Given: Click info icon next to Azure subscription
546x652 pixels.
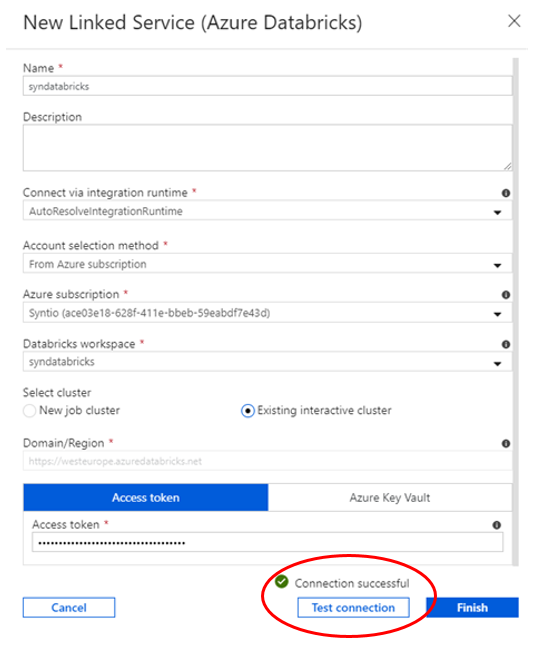Looking at the screenshot, I should (x=506, y=295).
